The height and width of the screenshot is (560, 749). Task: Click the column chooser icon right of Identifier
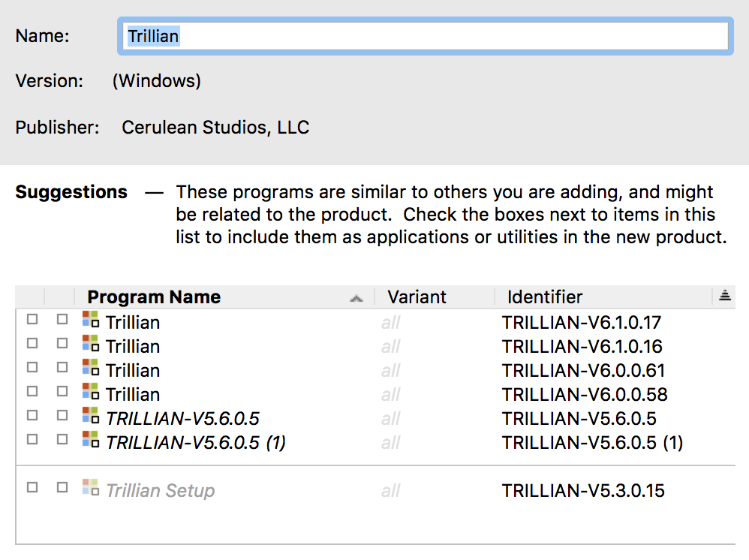(724, 296)
